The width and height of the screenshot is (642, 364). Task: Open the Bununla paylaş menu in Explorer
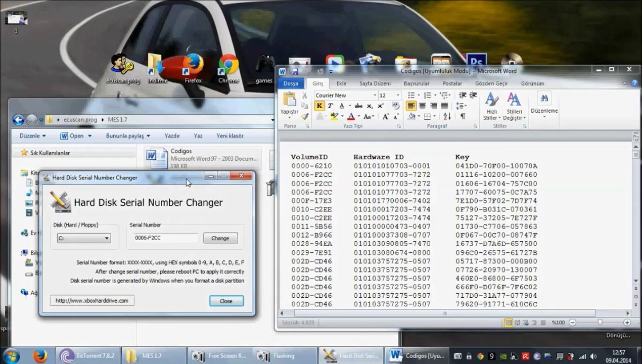[128, 135]
